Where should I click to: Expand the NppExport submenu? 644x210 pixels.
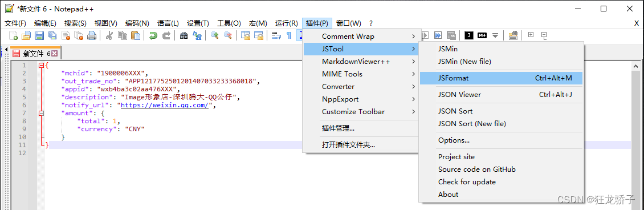tap(361, 99)
